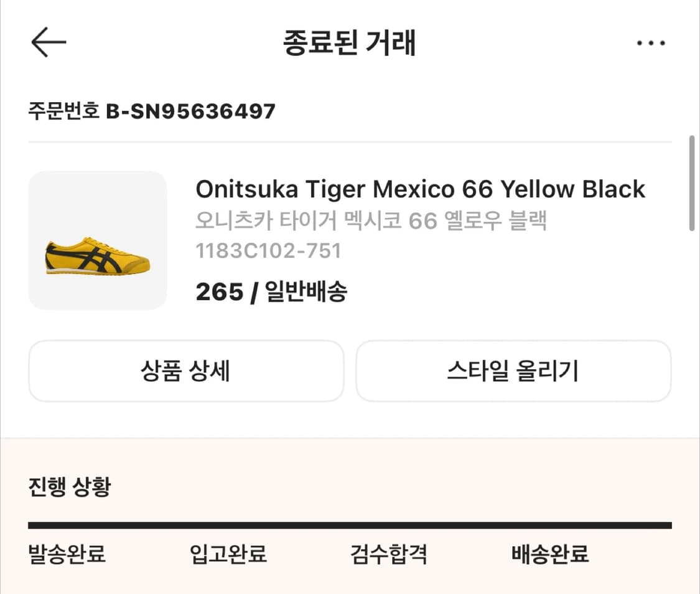Click the 스타일 올리기 button
This screenshot has width=700, height=594.
pos(513,371)
